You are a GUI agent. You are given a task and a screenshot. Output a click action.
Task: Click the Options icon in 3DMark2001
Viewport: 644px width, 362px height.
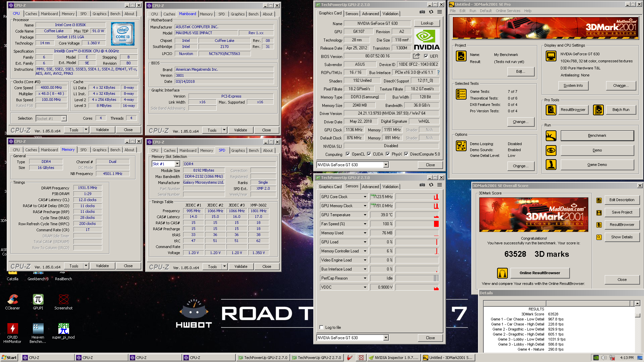coord(461,146)
